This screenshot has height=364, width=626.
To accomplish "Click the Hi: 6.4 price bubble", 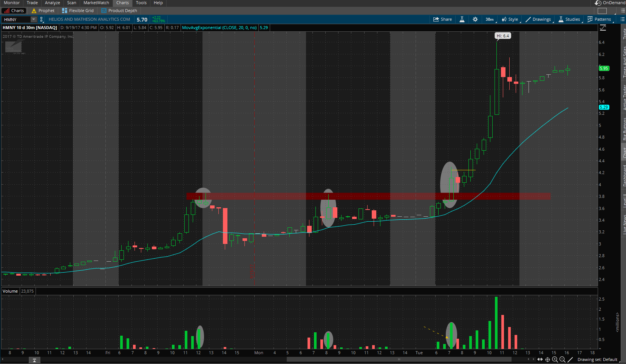I will [x=503, y=36].
